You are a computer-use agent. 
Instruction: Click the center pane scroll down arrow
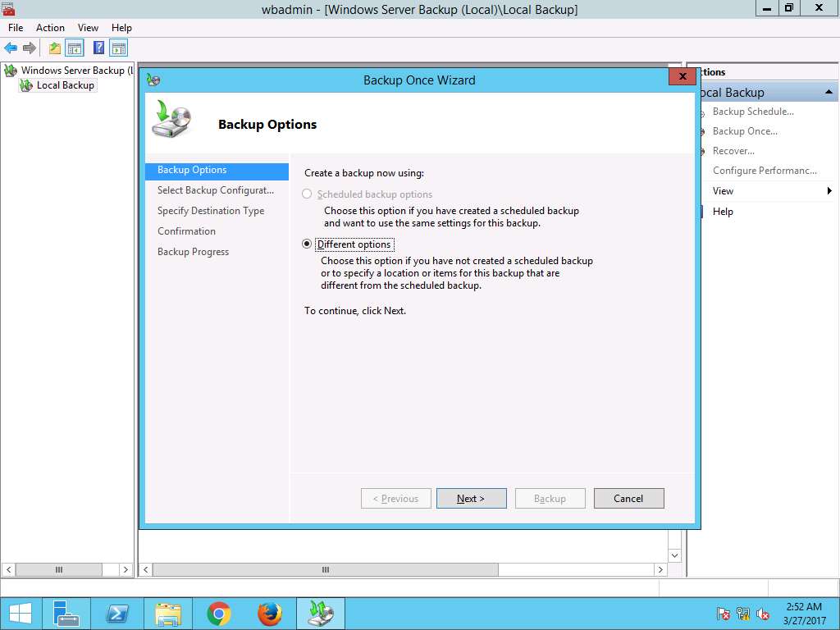[674, 555]
